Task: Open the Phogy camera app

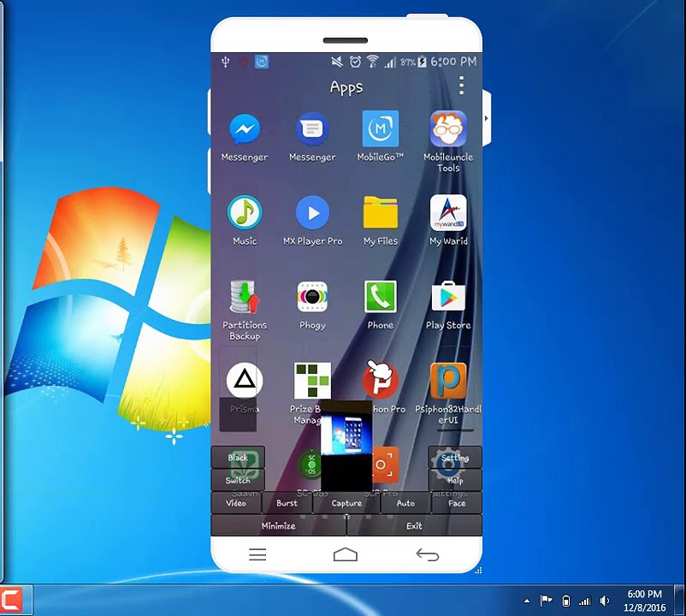Action: click(312, 297)
